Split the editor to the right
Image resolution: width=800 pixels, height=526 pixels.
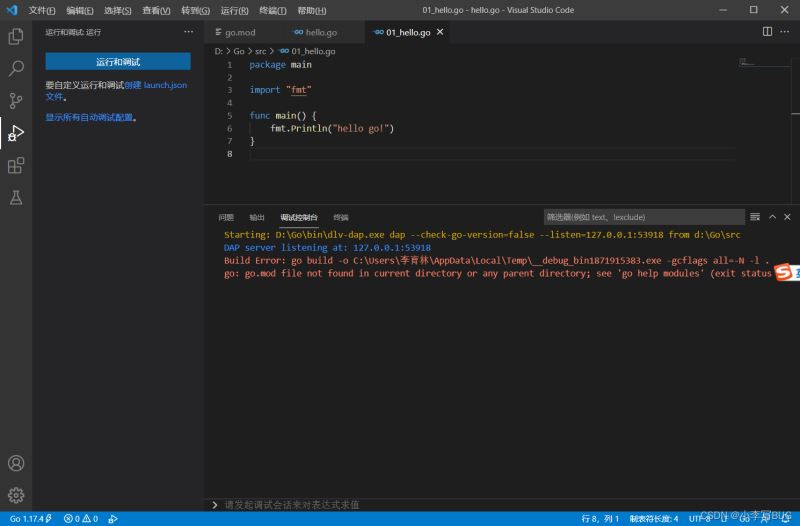tap(768, 32)
